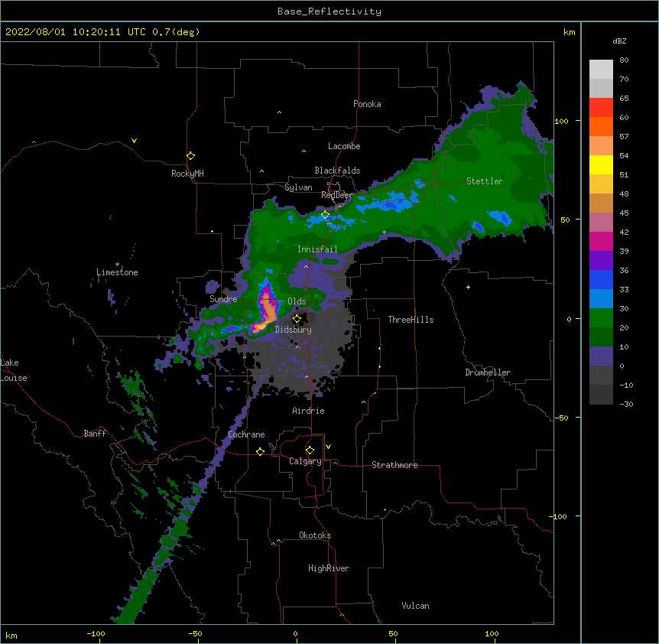Click the -30 value in dBZ legend
Image resolution: width=659 pixels, height=644 pixels.
pyautogui.click(x=626, y=405)
